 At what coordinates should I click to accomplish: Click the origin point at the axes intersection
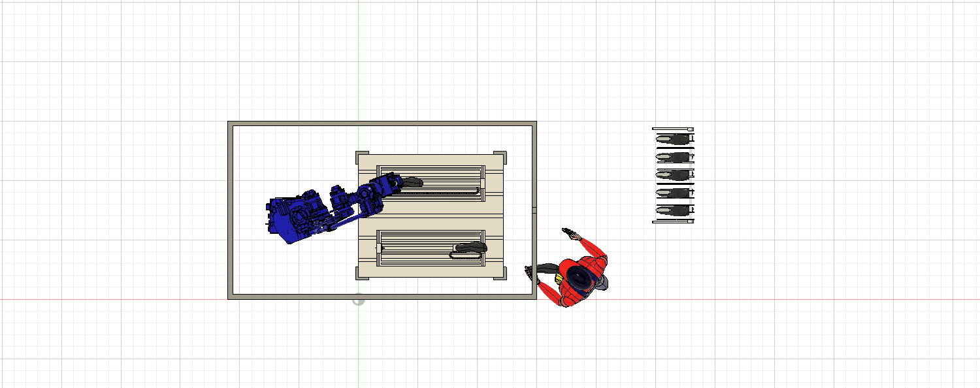(x=358, y=300)
